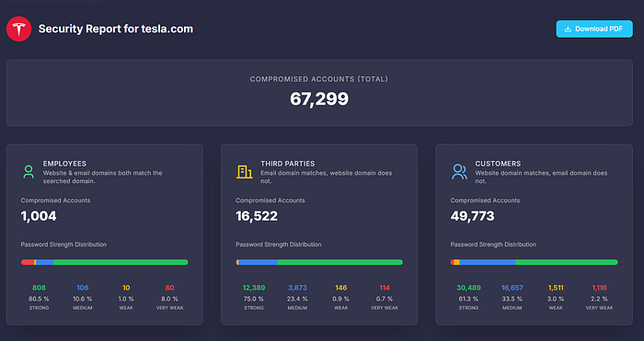Click the total count 67,299
Image resolution: width=644 pixels, height=341 pixels.
(319, 99)
